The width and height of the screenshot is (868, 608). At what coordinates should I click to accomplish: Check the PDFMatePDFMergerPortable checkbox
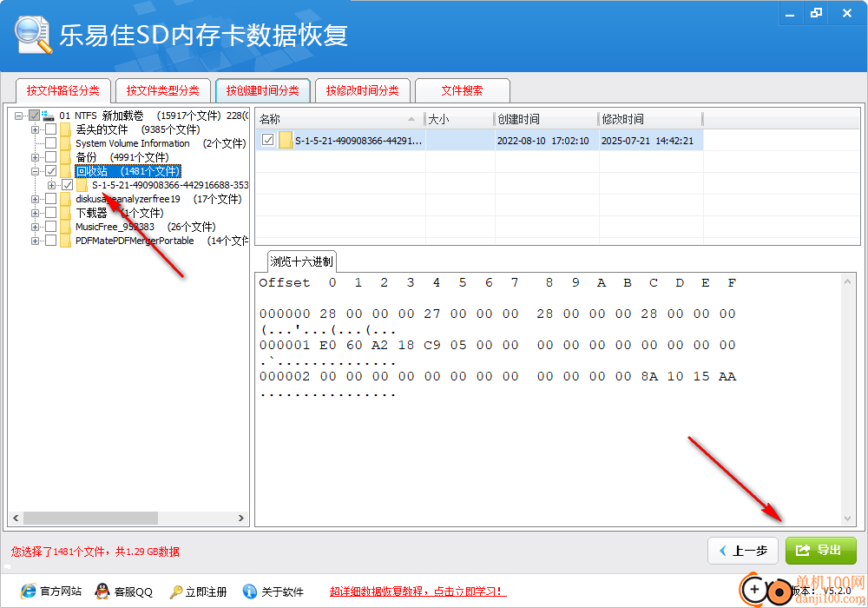tap(50, 240)
